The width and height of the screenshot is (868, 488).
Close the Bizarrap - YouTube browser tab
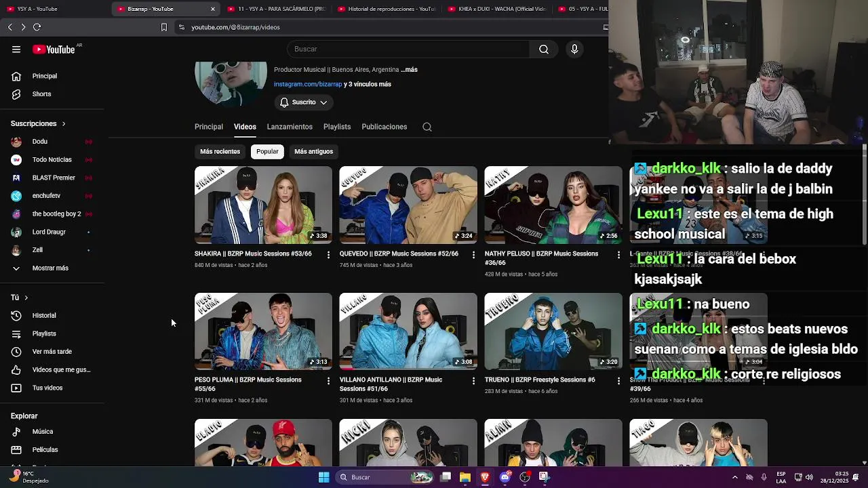coord(212,9)
